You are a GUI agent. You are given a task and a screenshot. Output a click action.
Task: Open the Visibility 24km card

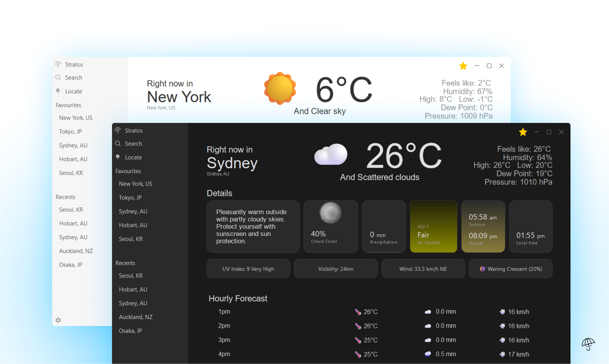click(x=335, y=269)
